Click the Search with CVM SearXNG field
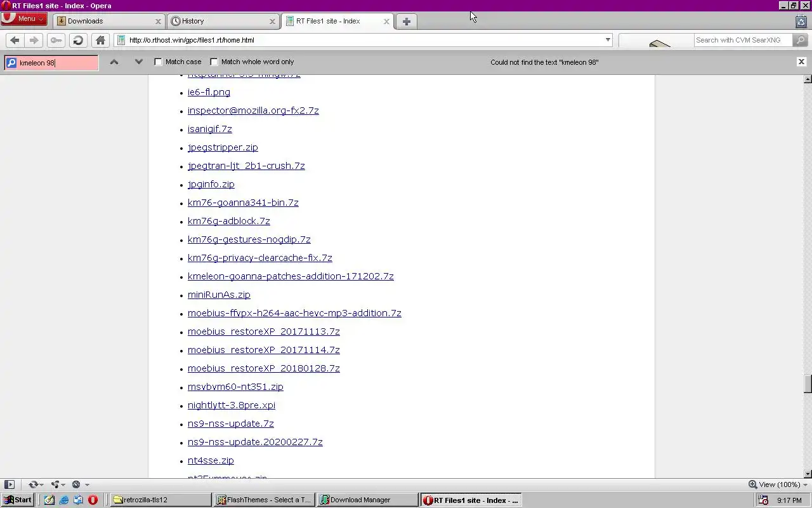 [x=743, y=40]
